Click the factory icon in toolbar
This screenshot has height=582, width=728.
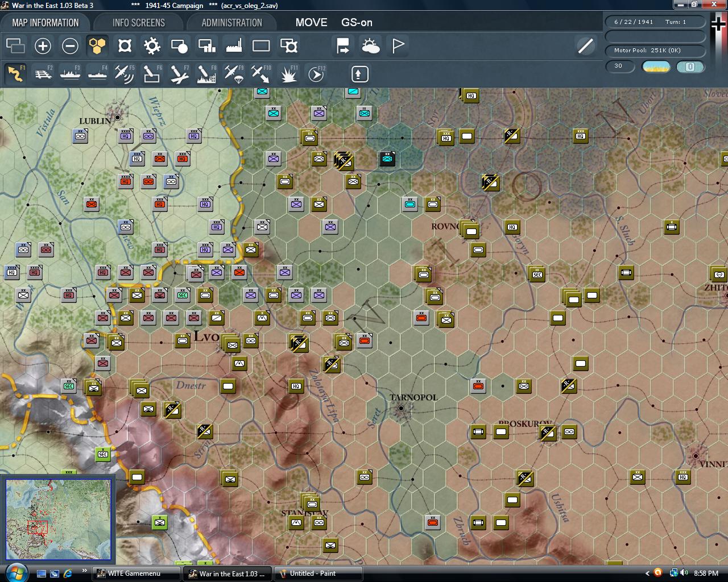234,46
